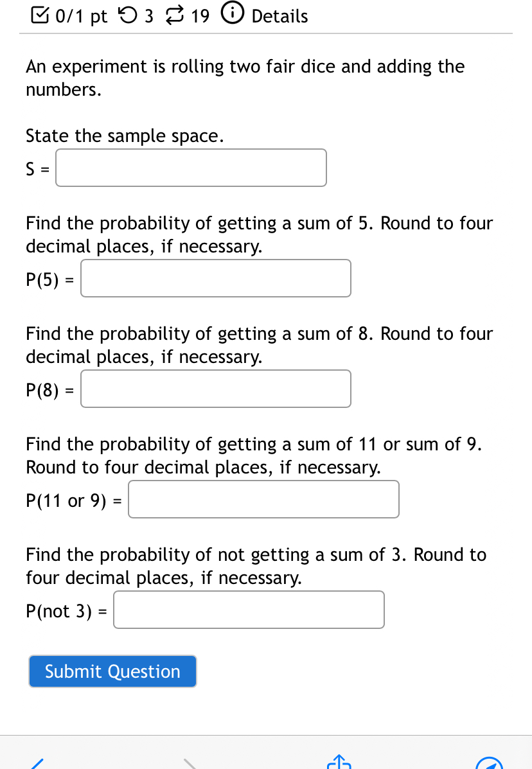Image resolution: width=532 pixels, height=769 pixels.
Task: Select the last answer input above Submit
Action: click(x=249, y=609)
